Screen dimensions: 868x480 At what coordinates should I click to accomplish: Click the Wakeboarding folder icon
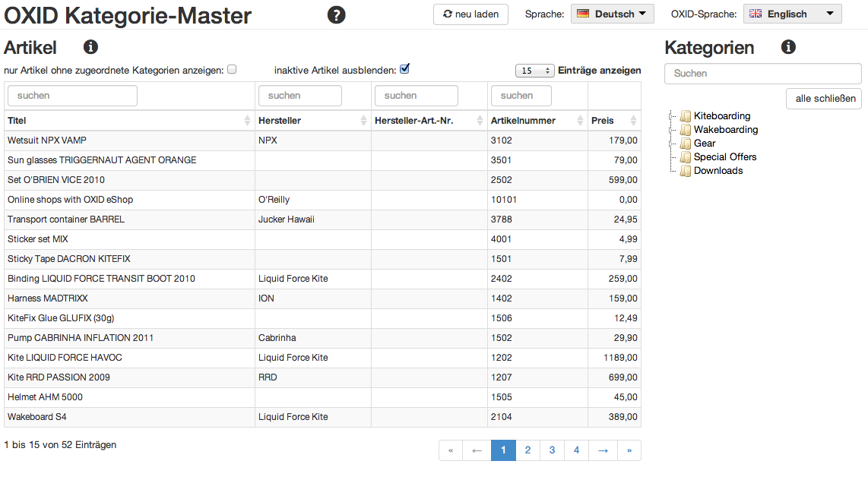(x=686, y=130)
